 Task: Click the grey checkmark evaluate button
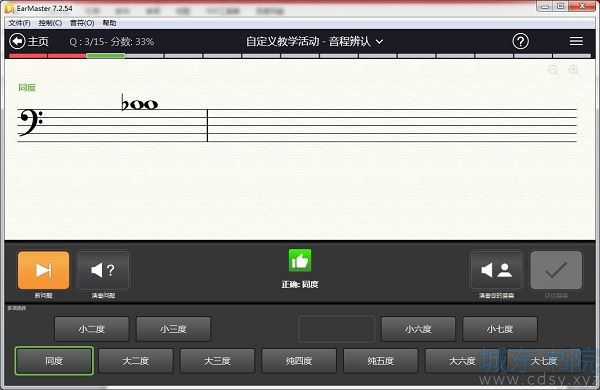click(556, 270)
